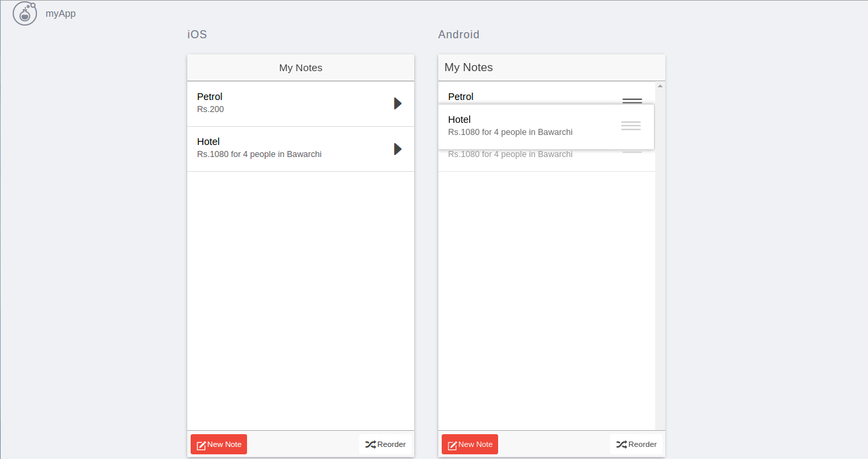The width and height of the screenshot is (868, 459).
Task: Click the My Notes header in Android panel
Action: click(469, 68)
